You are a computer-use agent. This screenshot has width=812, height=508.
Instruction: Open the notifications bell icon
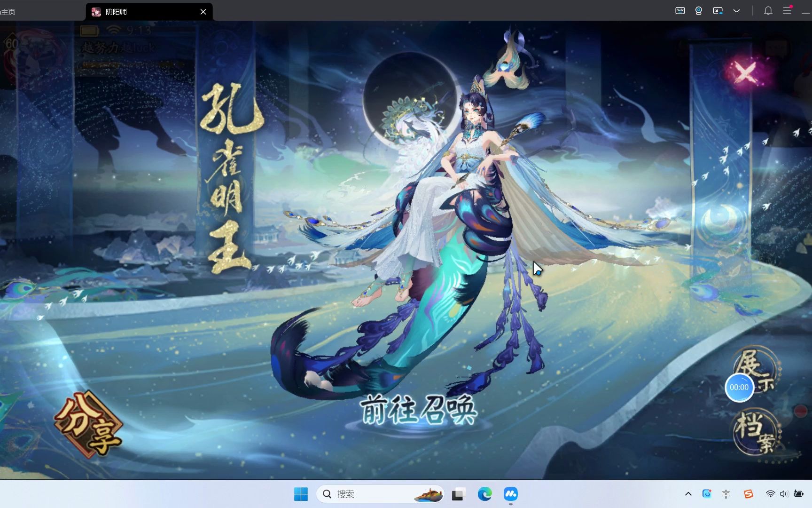click(x=768, y=11)
